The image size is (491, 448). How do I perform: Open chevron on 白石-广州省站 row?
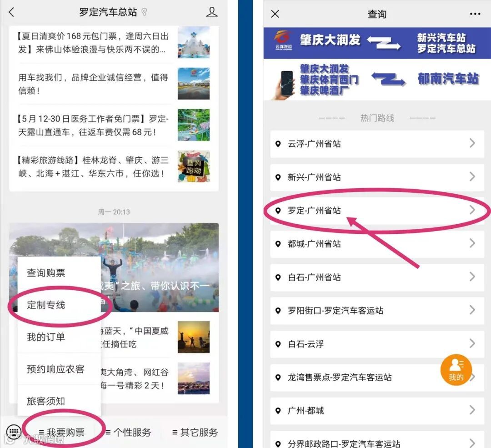click(472, 277)
